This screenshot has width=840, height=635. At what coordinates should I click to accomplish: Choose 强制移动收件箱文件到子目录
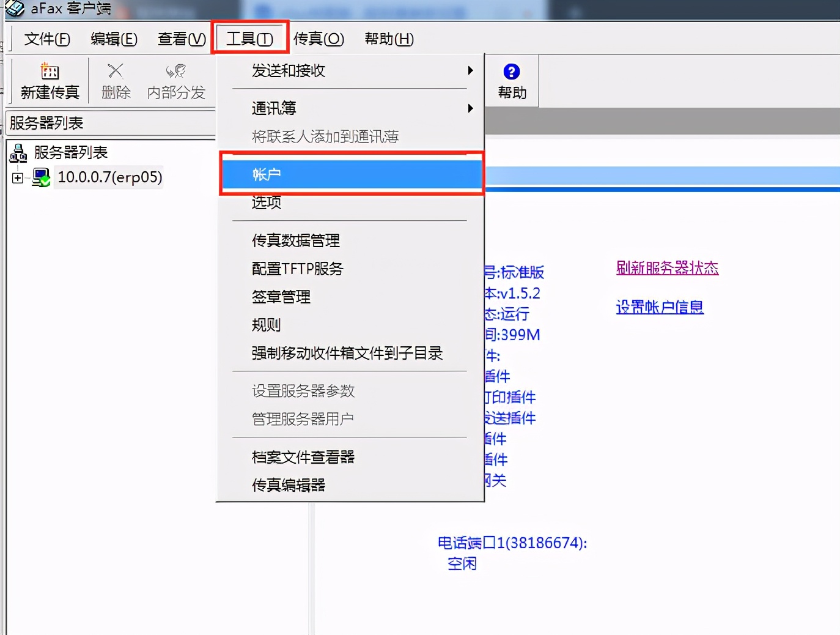pyautogui.click(x=350, y=353)
